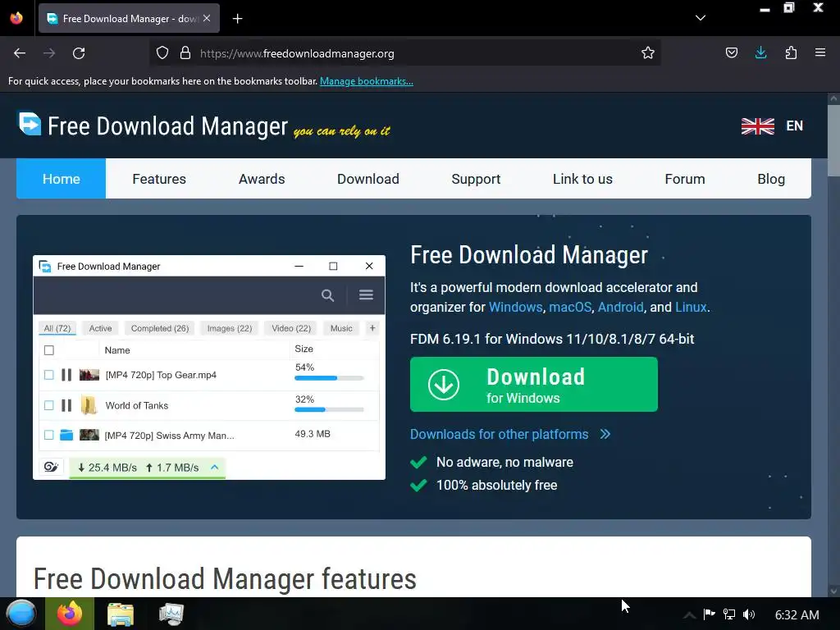Open the Blog navigation tab
Image resolution: width=840 pixels, height=630 pixels.
771,178
